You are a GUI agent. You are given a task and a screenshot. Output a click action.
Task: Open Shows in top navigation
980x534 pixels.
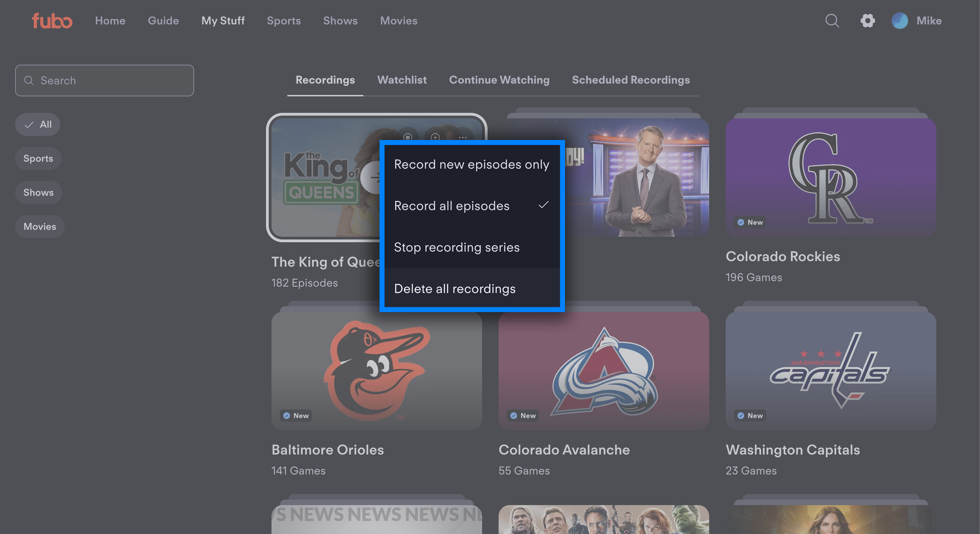coord(340,21)
